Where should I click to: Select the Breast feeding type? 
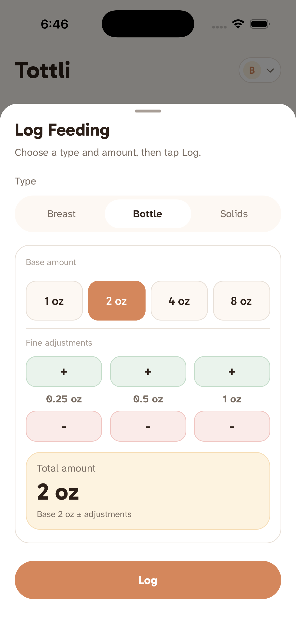click(61, 214)
